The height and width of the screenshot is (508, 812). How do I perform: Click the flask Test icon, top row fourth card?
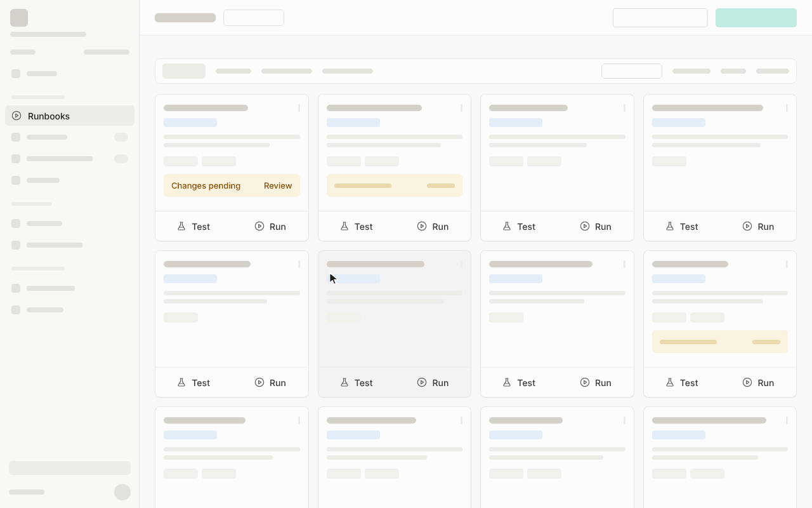point(670,226)
